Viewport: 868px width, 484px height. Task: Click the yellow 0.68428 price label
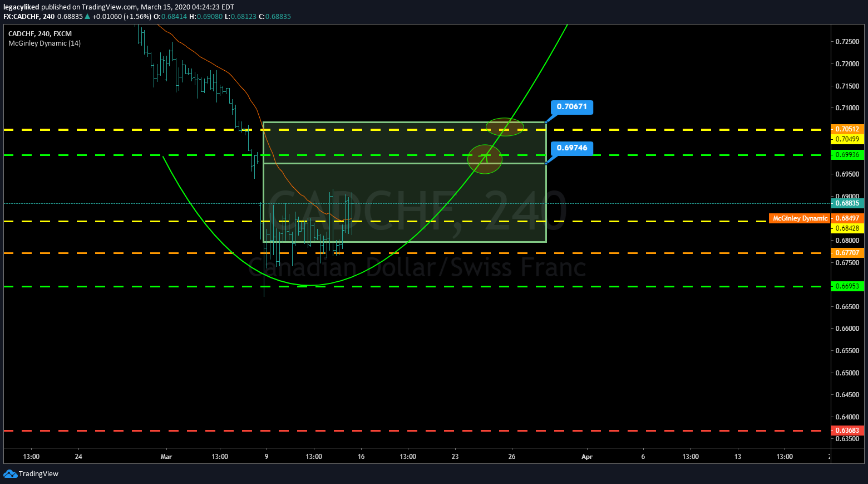click(847, 228)
